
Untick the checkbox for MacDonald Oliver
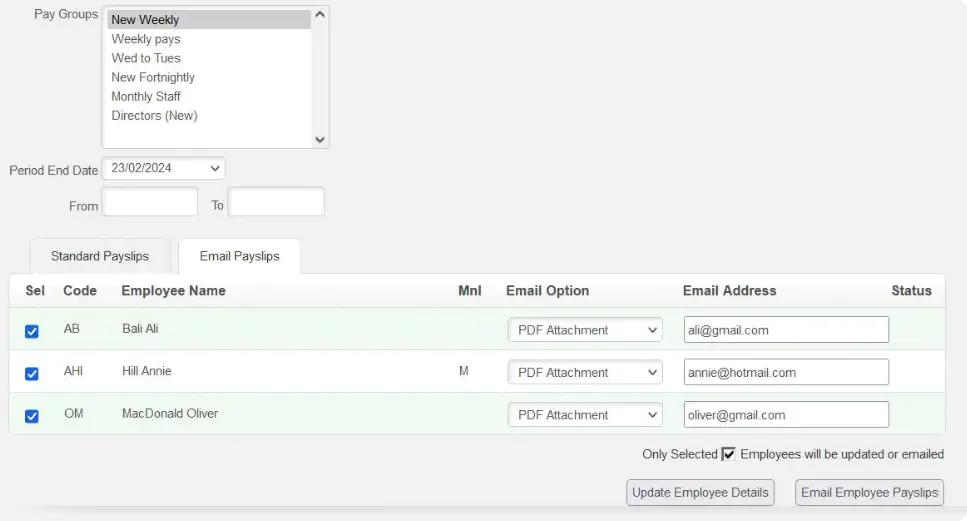click(31, 416)
